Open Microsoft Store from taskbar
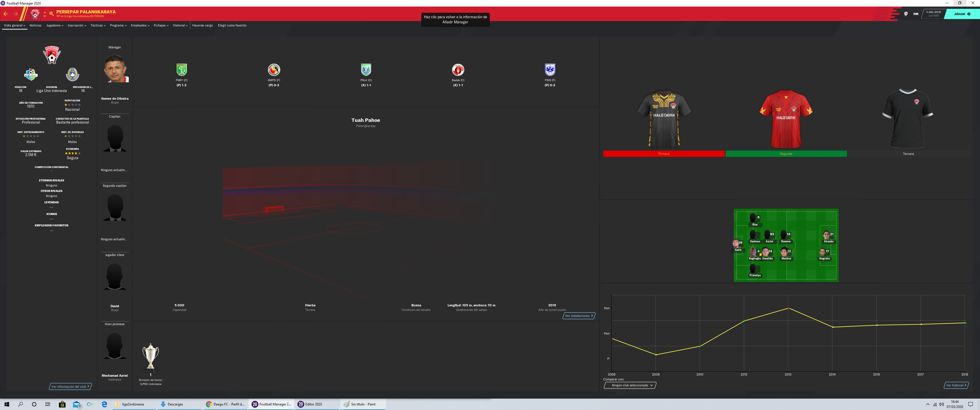The image size is (980, 410). [x=62, y=404]
